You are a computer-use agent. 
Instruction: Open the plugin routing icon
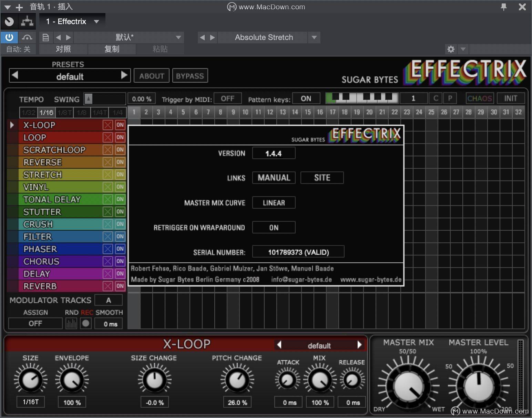click(27, 22)
